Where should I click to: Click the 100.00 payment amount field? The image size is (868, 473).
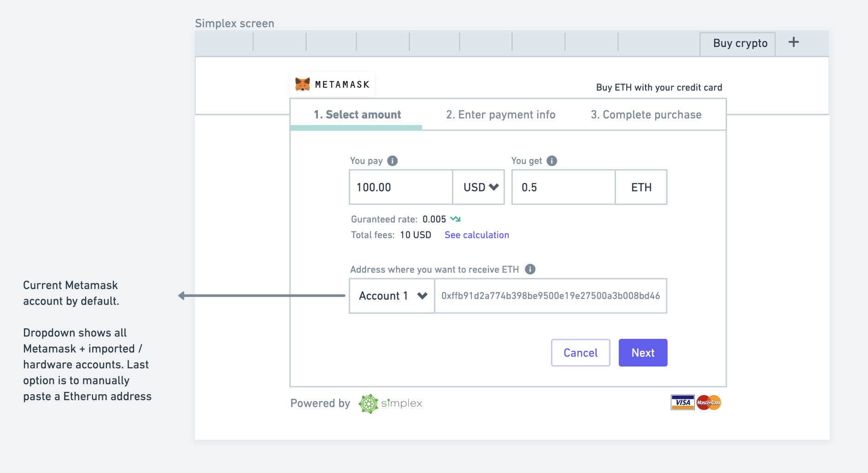click(x=400, y=187)
